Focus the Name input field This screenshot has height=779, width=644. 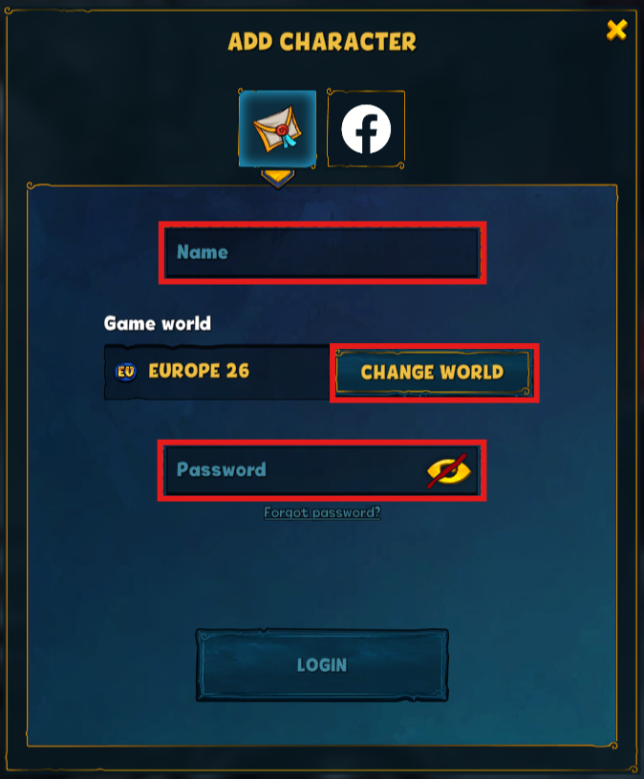(322, 252)
